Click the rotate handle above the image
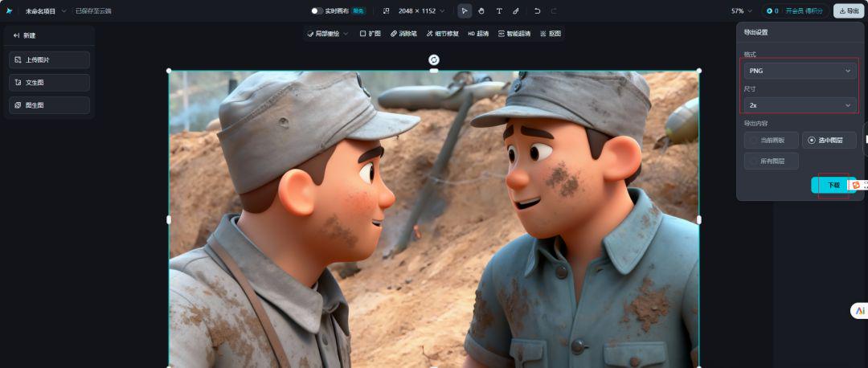Image resolution: width=868 pixels, height=368 pixels. 434,59
